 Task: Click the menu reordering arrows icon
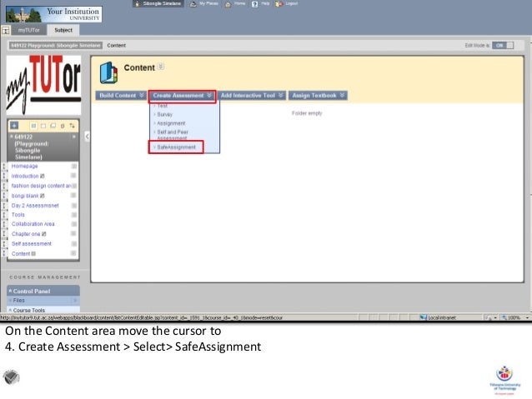72,126
